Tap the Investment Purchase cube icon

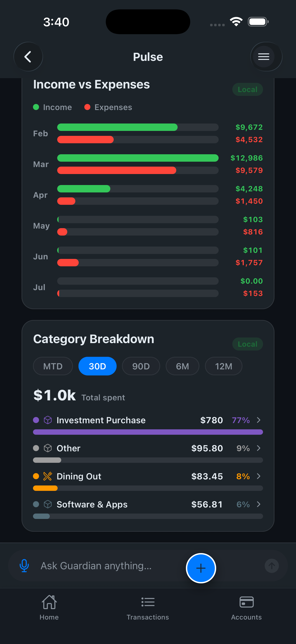pyautogui.click(x=48, y=420)
